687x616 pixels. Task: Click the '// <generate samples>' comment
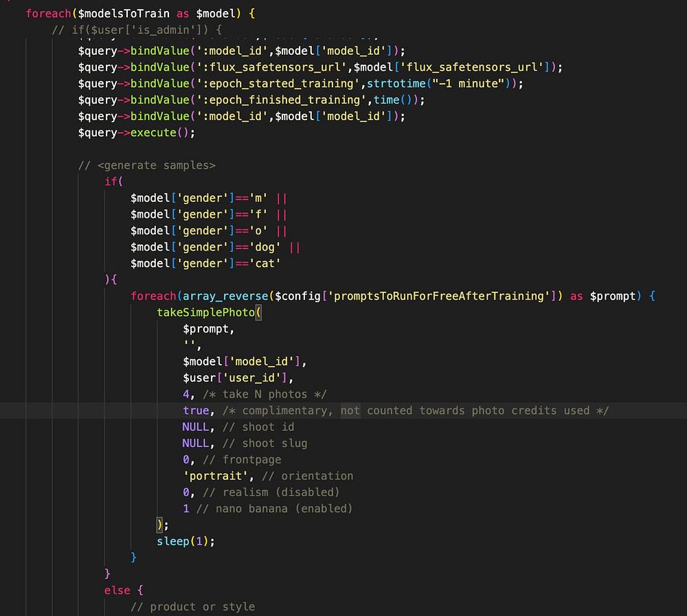point(147,166)
